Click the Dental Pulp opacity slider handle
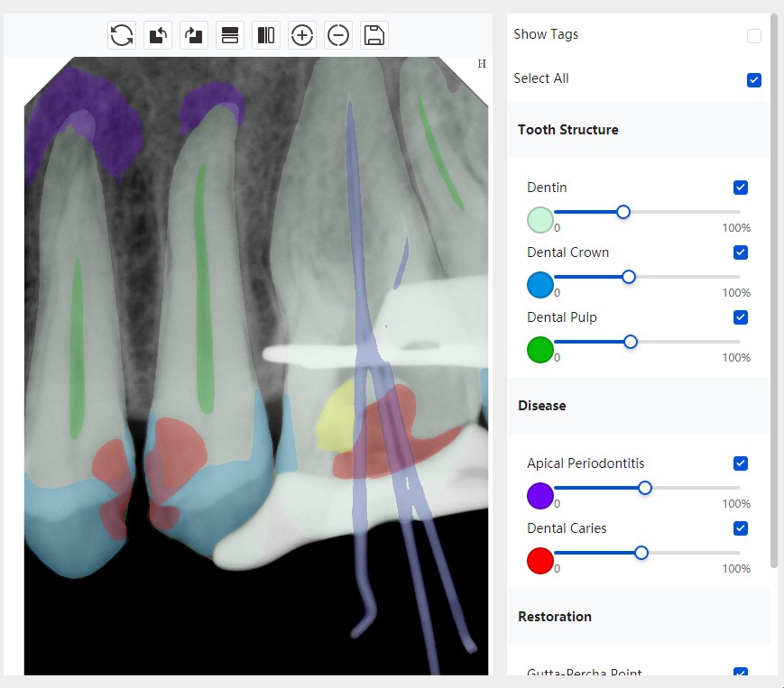The width and height of the screenshot is (784, 688). (x=631, y=342)
